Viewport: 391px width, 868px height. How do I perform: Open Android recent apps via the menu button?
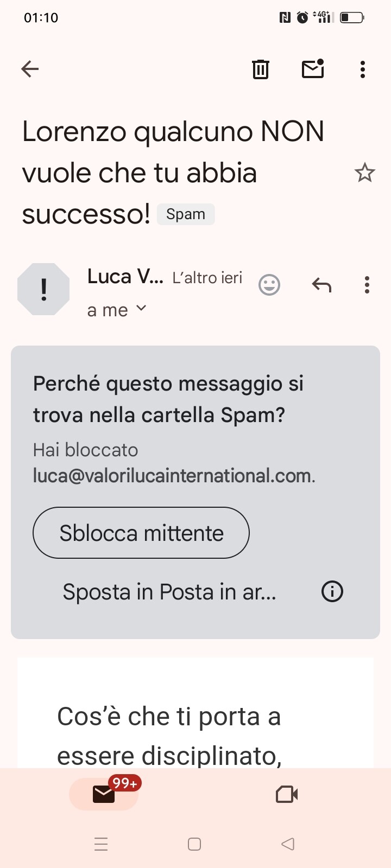[101, 844]
